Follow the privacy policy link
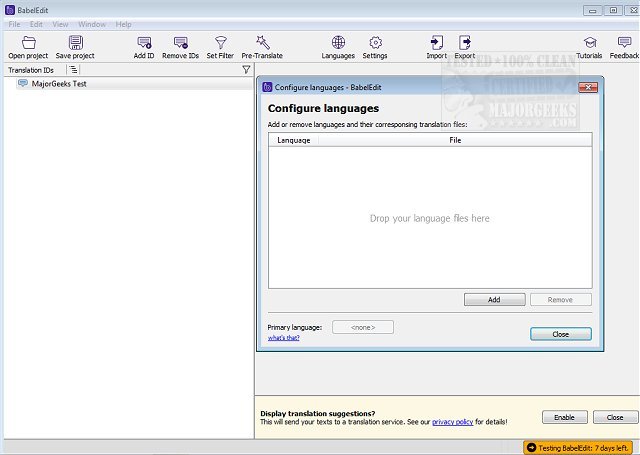Image resolution: width=640 pixels, height=455 pixels. pos(452,423)
